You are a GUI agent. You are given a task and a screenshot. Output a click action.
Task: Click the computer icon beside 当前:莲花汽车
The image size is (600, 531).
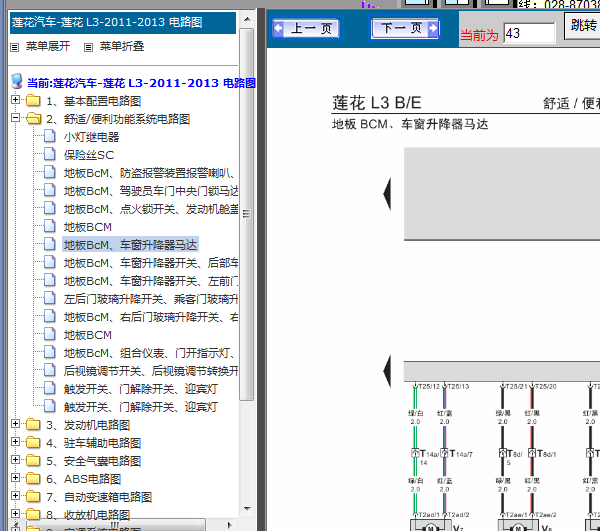pos(16,81)
